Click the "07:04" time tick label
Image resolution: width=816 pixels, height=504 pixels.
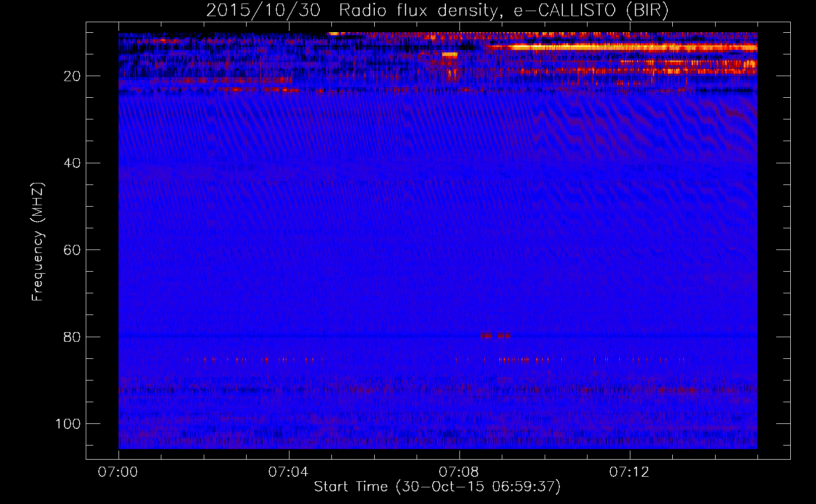point(288,472)
